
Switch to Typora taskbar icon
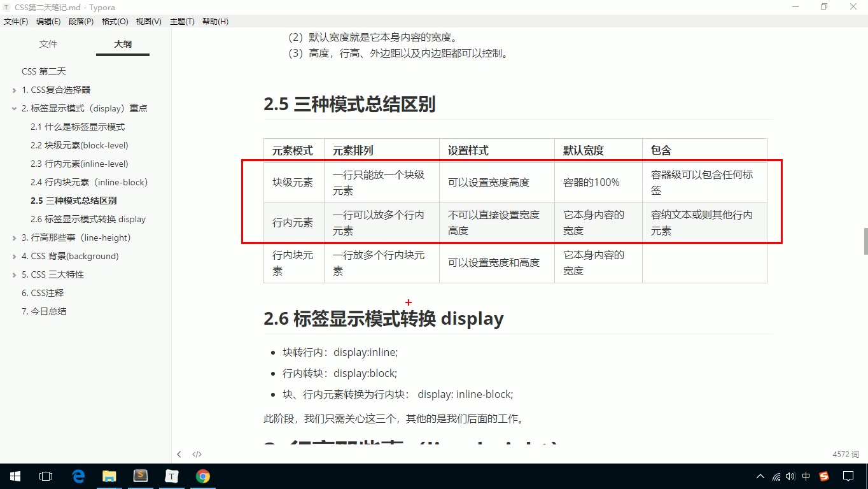[172, 476]
